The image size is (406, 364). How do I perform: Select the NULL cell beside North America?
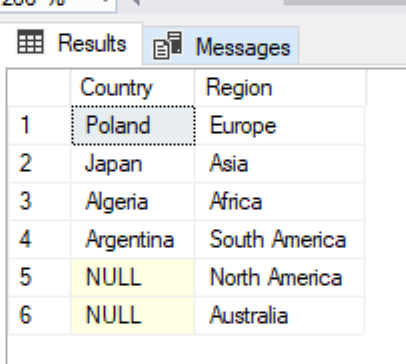[133, 277]
